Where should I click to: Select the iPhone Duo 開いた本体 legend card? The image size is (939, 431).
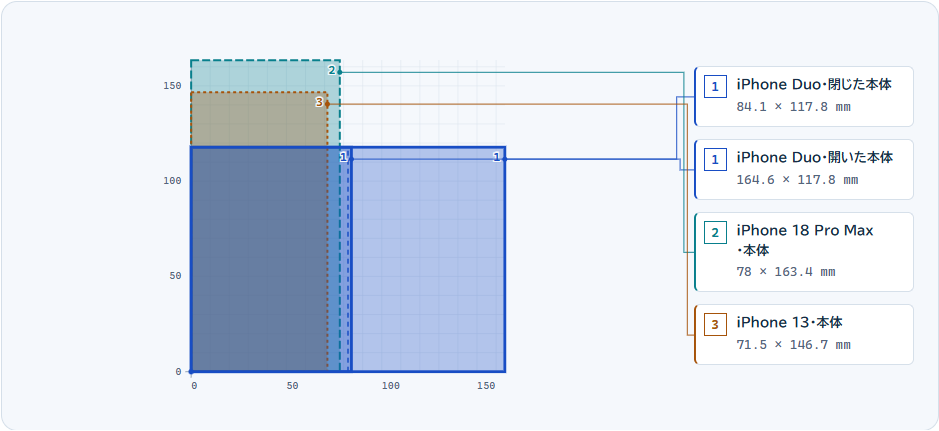pos(804,169)
